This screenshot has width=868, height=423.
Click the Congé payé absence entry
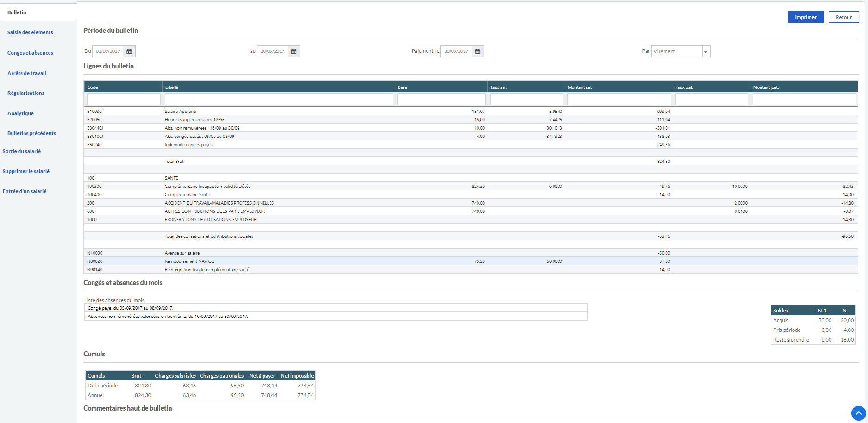[x=336, y=308]
